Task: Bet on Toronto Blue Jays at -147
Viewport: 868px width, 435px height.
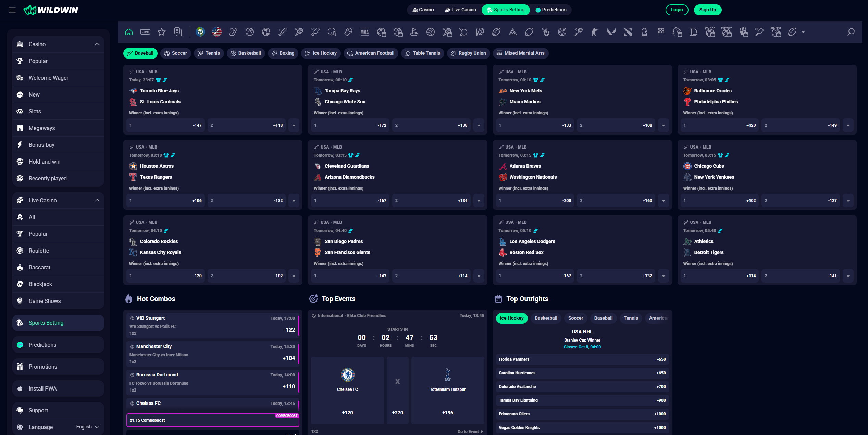Action: [165, 125]
